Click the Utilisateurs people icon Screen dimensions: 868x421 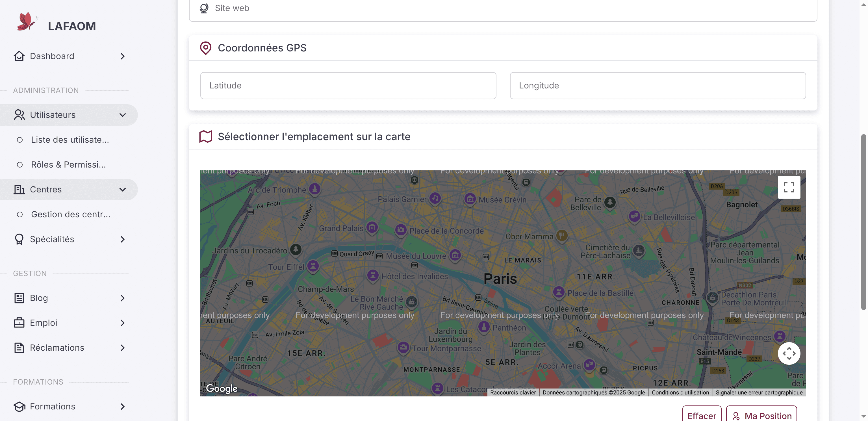tap(19, 115)
